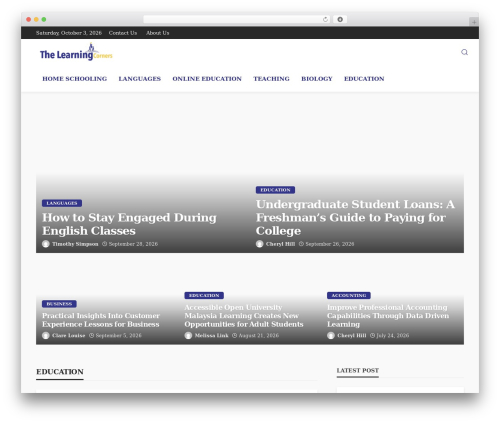The width and height of the screenshot is (500, 423).
Task: Click the post date September 5, 2026
Action: (119, 335)
